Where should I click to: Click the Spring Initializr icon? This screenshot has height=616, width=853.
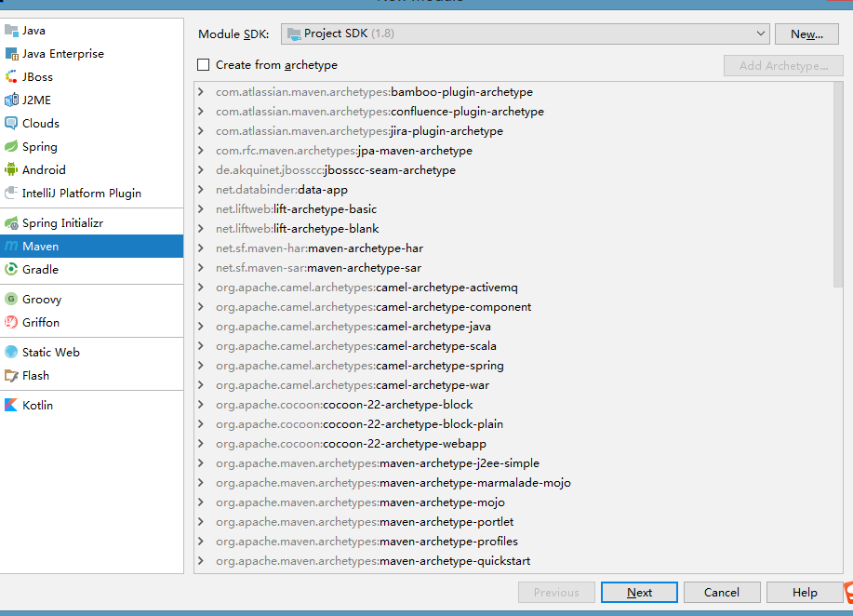point(11,223)
